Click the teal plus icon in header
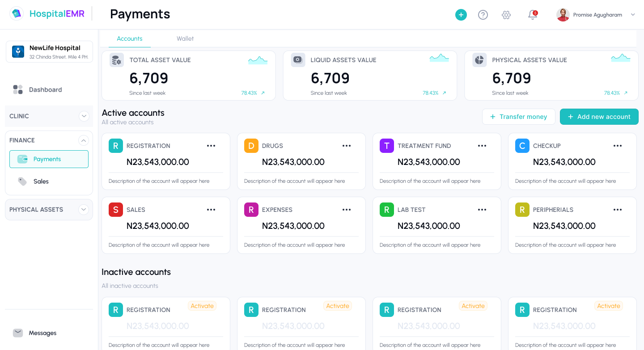The image size is (644, 350). tap(461, 15)
